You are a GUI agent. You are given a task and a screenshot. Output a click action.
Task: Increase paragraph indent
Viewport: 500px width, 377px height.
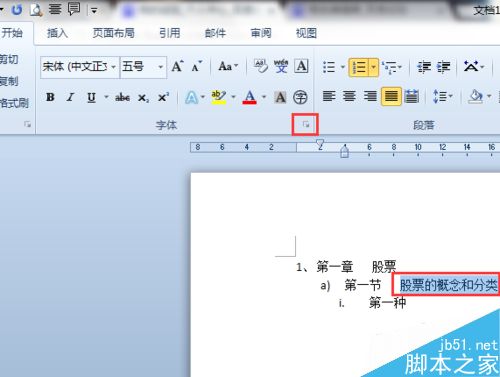point(443,67)
